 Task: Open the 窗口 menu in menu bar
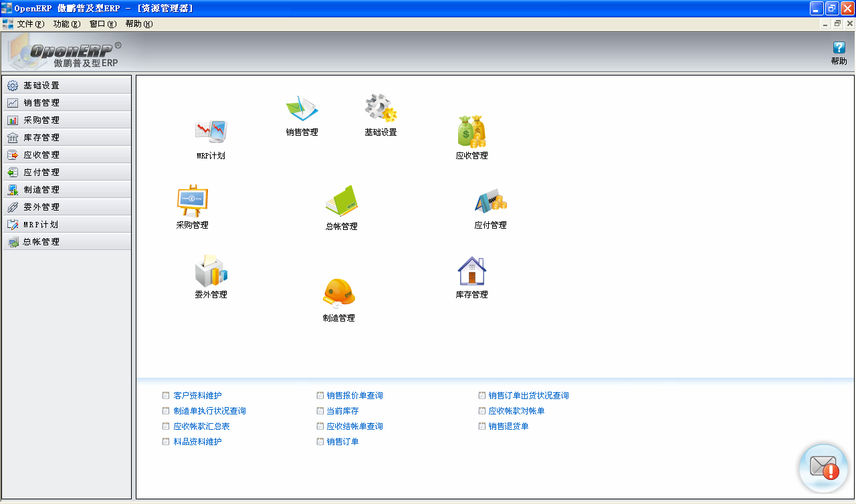point(102,24)
